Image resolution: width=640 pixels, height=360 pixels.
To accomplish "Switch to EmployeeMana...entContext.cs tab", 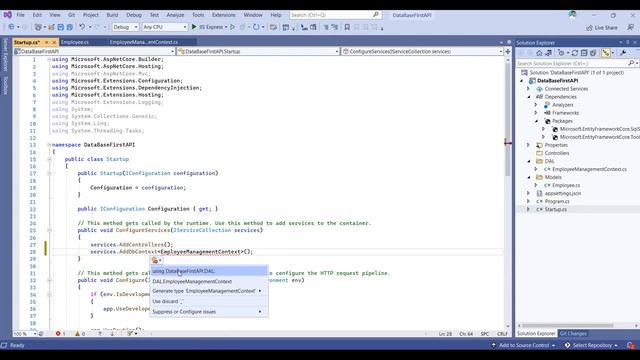I will [x=144, y=42].
